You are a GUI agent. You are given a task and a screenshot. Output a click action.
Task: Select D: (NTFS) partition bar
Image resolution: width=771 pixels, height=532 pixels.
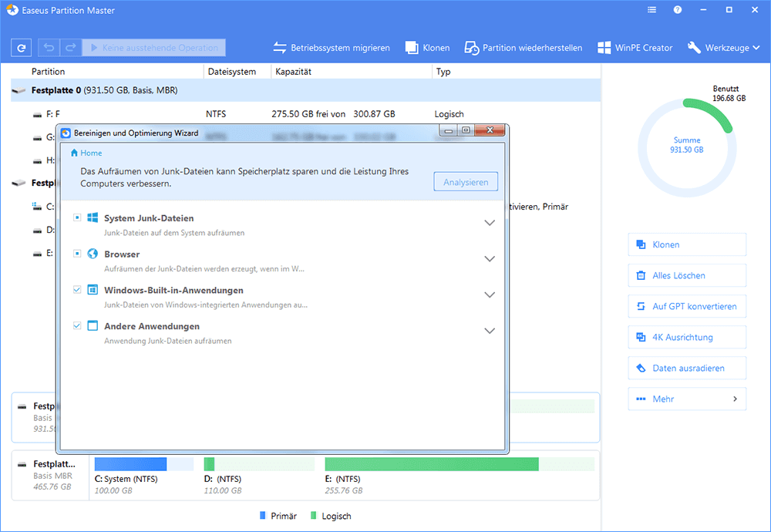click(x=259, y=463)
